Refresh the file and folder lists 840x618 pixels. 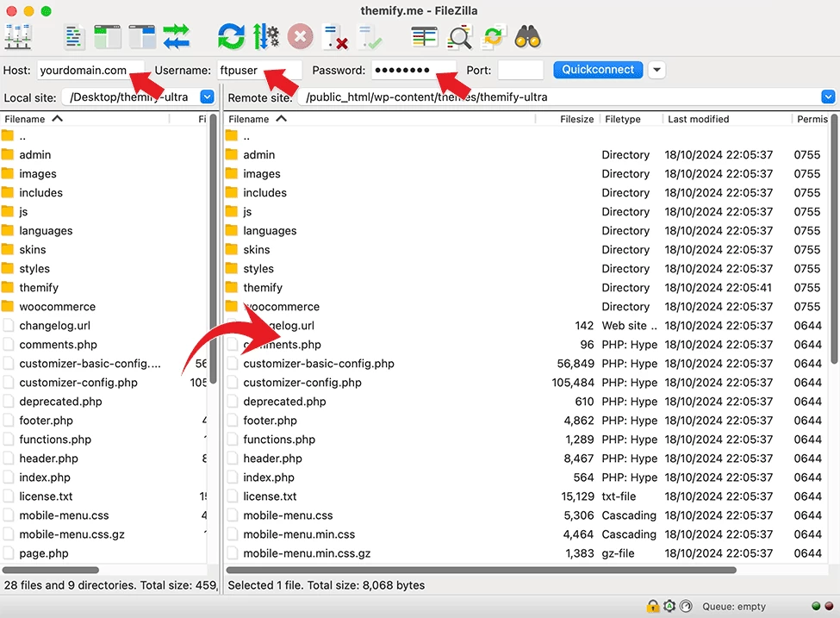point(231,37)
